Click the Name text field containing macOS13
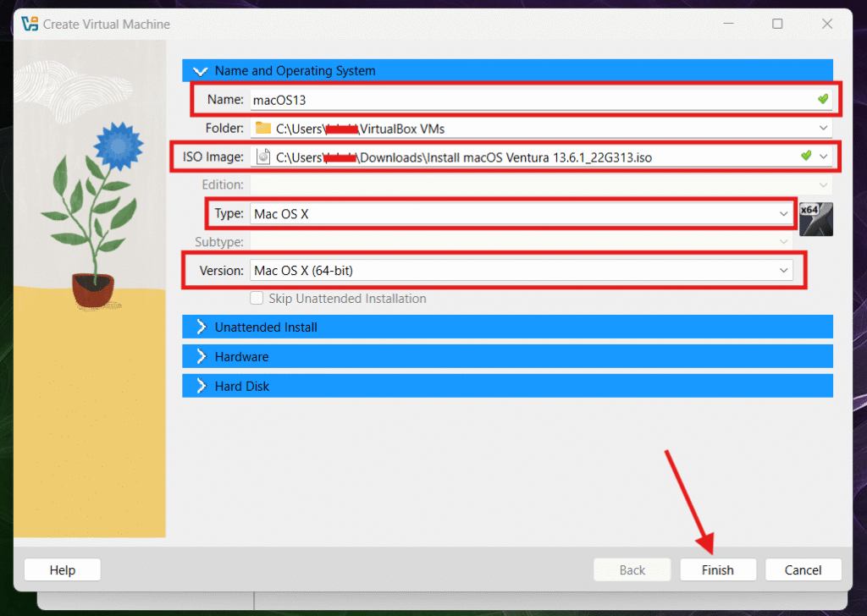Screen dimensions: 867x616 click(525, 100)
